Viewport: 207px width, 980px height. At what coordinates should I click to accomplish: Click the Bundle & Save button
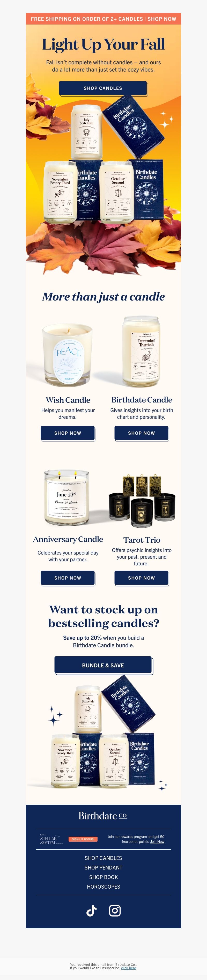point(103,665)
